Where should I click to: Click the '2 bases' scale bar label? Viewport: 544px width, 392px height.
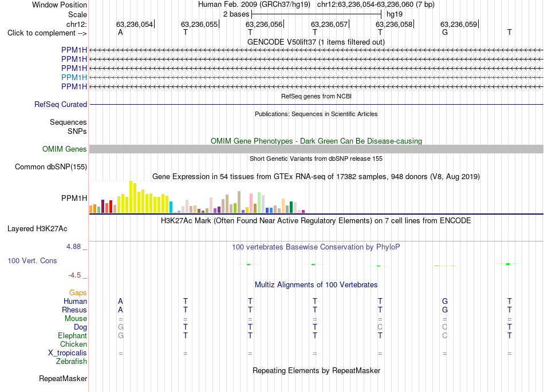tap(236, 14)
